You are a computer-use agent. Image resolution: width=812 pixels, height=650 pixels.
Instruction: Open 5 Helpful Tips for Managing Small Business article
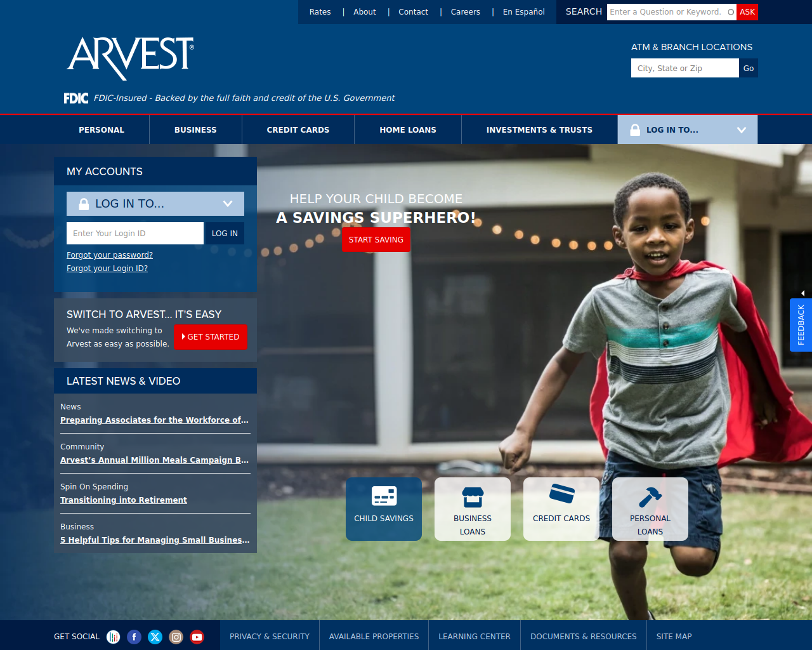[x=155, y=540]
